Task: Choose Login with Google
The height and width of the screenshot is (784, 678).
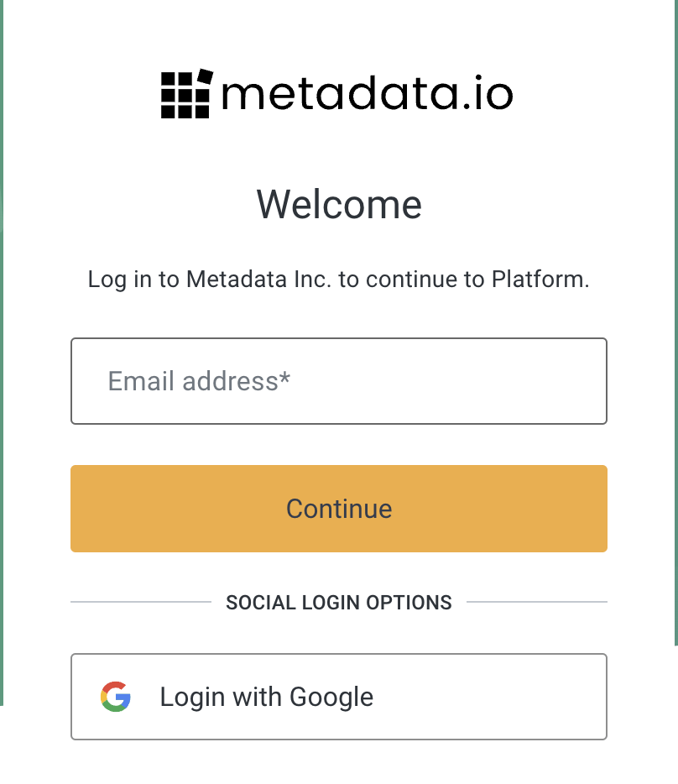Action: pos(339,697)
